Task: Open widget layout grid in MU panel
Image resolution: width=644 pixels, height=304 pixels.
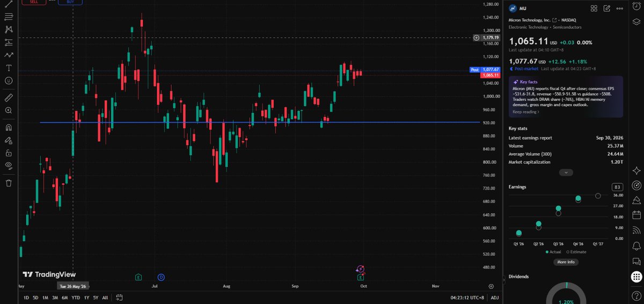Action: click(x=594, y=8)
